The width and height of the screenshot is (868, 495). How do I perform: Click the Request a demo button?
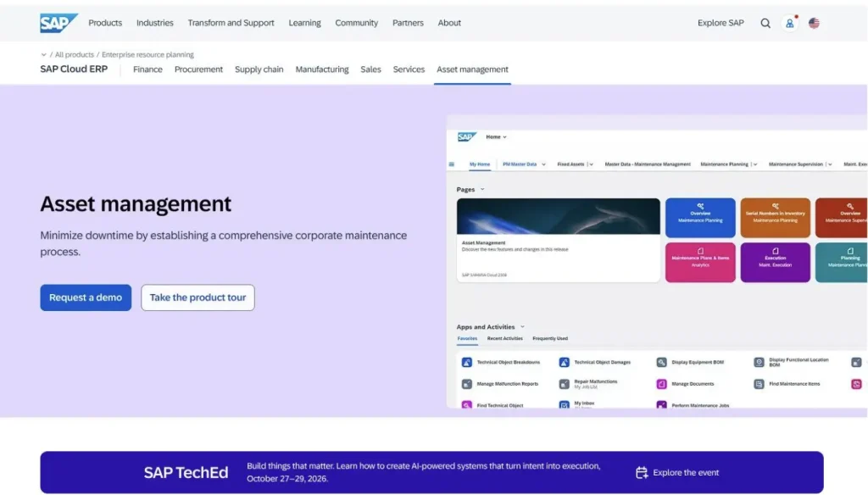[86, 298]
